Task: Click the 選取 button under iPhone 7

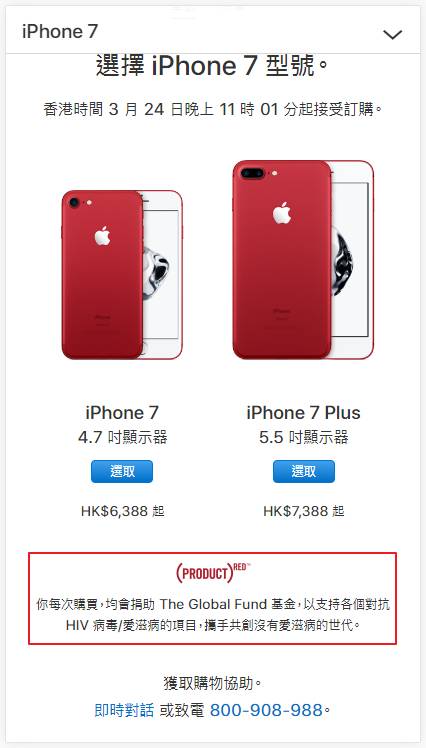Action: [x=122, y=471]
